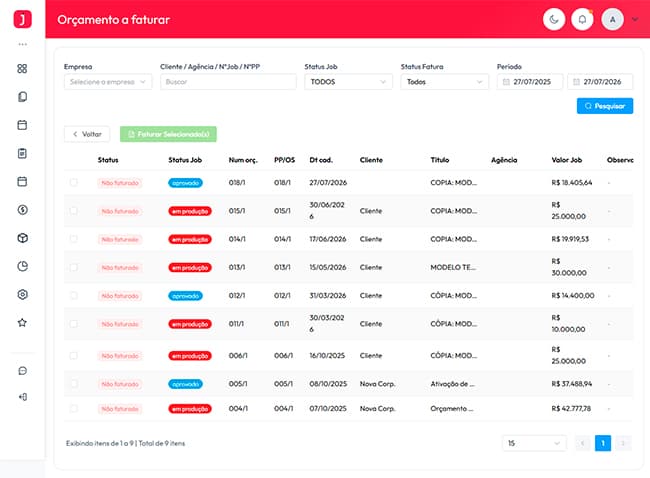Click the Dt cad. column header

(x=321, y=160)
